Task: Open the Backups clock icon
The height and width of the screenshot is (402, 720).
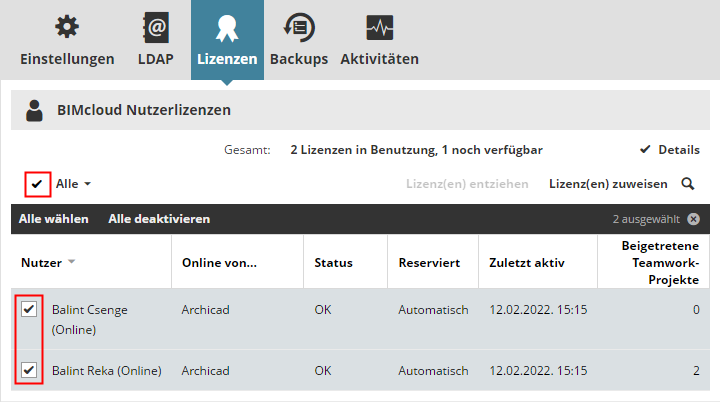Action: click(x=298, y=27)
